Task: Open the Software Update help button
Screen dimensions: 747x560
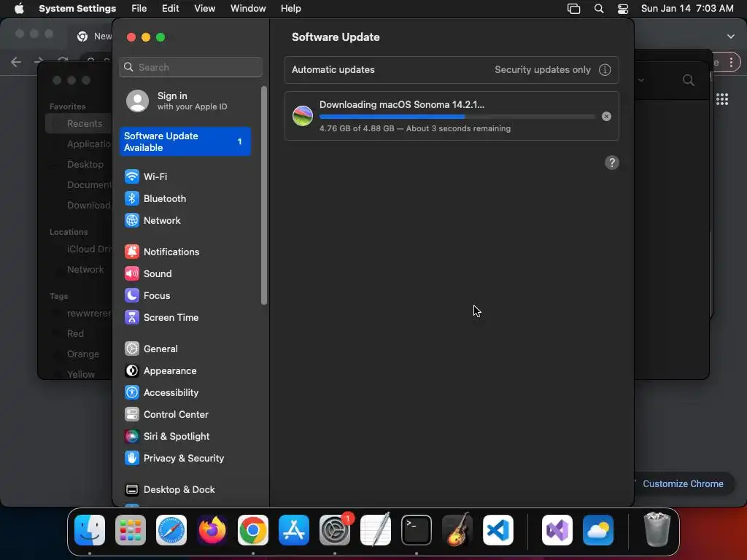Action: tap(612, 163)
